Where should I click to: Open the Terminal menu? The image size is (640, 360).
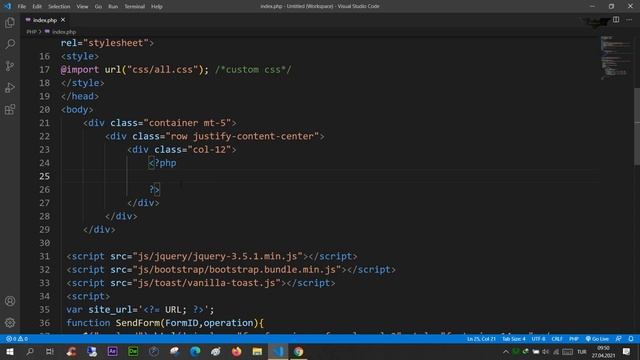(x=135, y=7)
